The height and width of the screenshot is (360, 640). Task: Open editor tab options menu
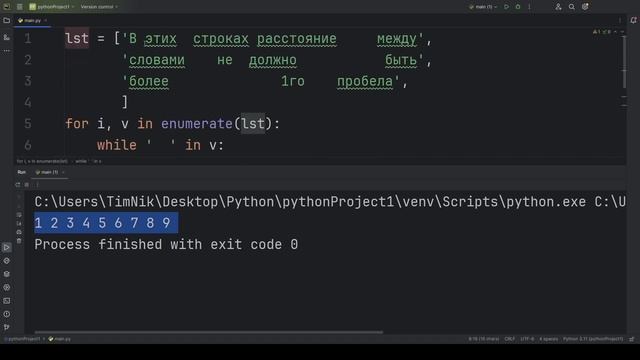click(620, 20)
